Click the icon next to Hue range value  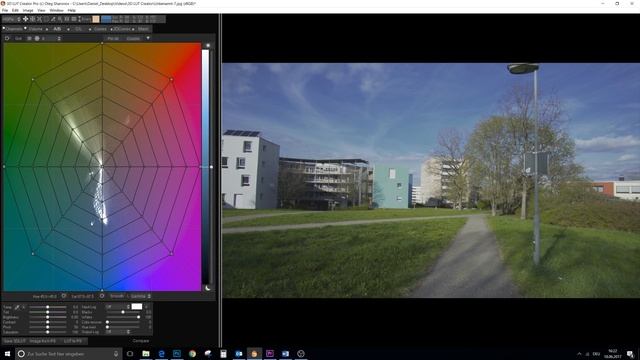coord(64,296)
